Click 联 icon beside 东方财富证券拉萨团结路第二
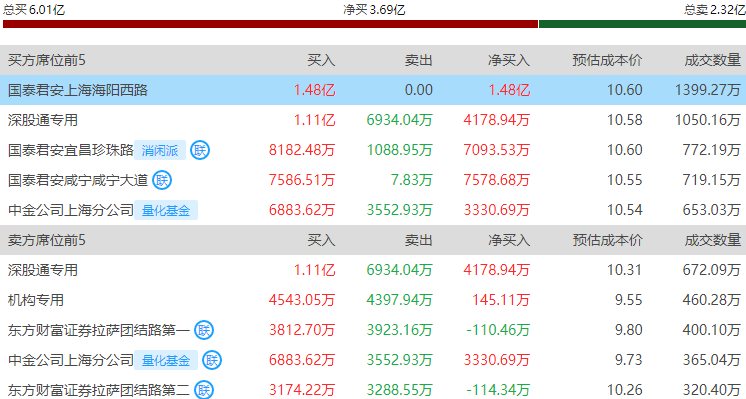Screen dimensions: 746x399 204,390
